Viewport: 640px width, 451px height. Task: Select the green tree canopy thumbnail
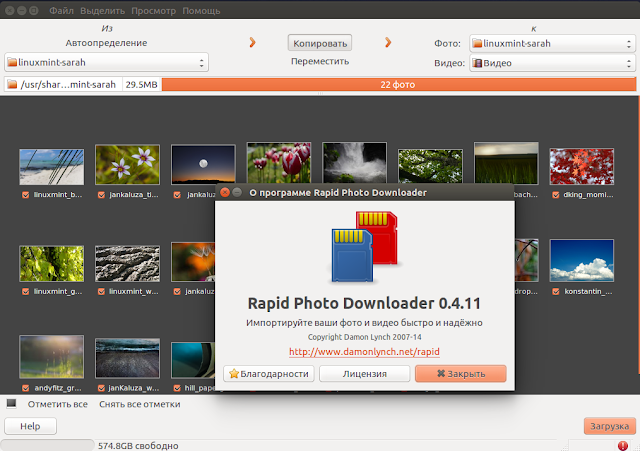[x=430, y=166]
